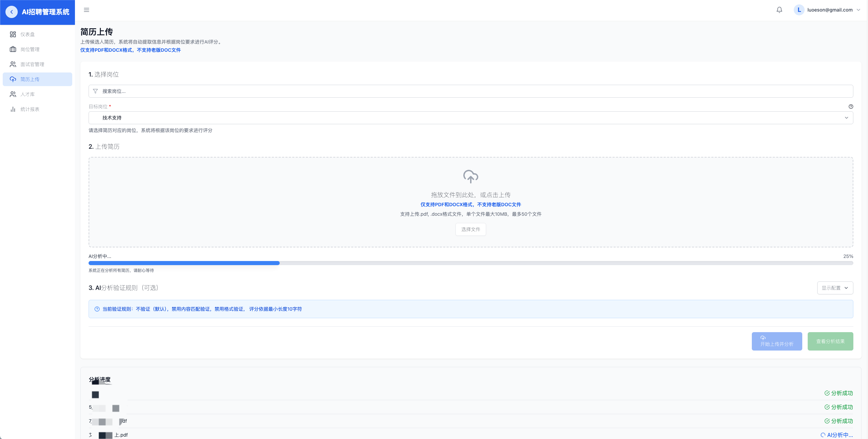The height and width of the screenshot is (439, 868).
Task: Open the 面试官管理 page
Action: coord(32,64)
